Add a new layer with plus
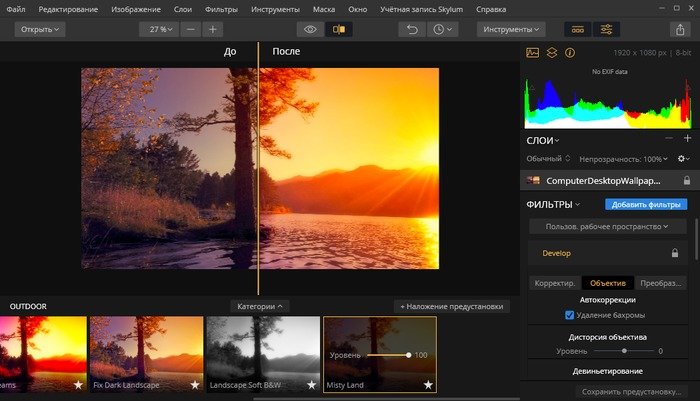 tap(687, 139)
